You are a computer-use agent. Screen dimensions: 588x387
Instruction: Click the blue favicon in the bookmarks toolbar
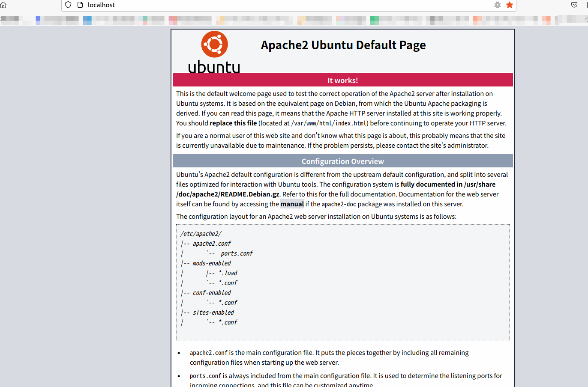coord(38,19)
